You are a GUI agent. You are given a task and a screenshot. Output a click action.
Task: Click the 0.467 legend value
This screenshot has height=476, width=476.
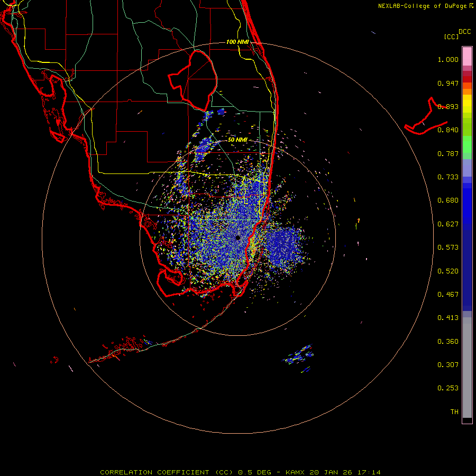pyautogui.click(x=448, y=295)
